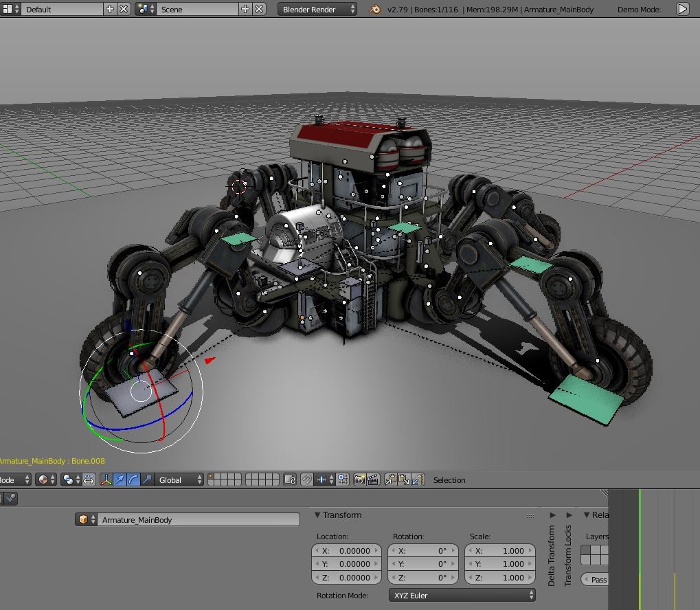This screenshot has height=610, width=700.
Task: Click the pivot point center icon
Action: (67, 480)
